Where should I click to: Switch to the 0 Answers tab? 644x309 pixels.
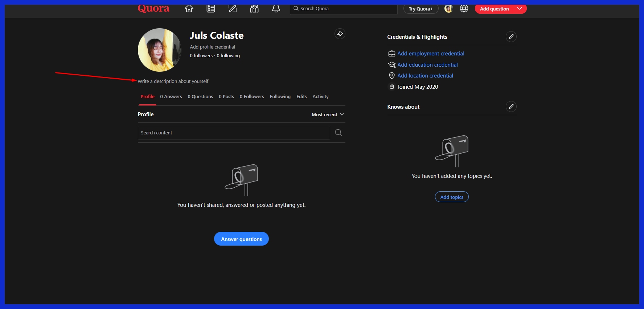point(171,97)
